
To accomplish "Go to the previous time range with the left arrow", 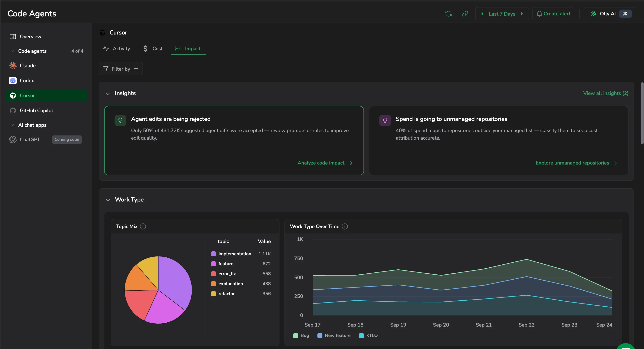I will (x=482, y=14).
